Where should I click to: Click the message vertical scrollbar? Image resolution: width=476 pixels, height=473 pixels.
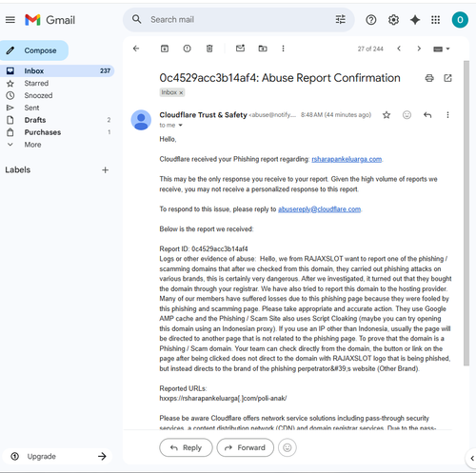(x=466, y=213)
